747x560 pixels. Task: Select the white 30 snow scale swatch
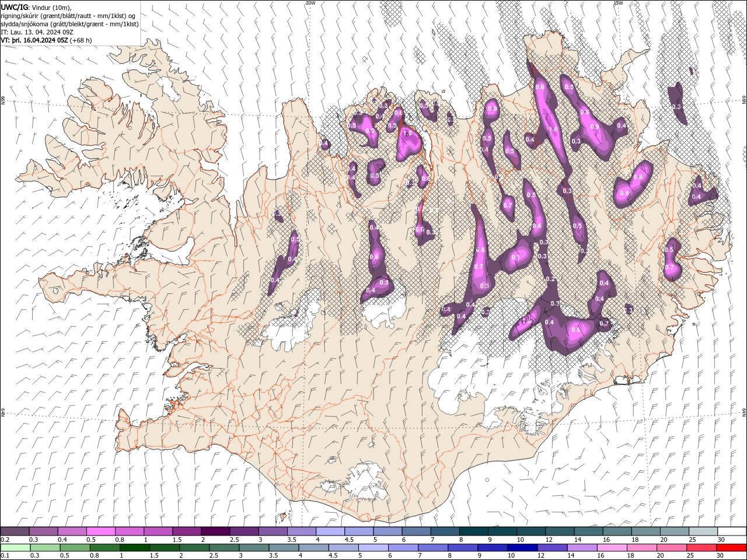731,531
